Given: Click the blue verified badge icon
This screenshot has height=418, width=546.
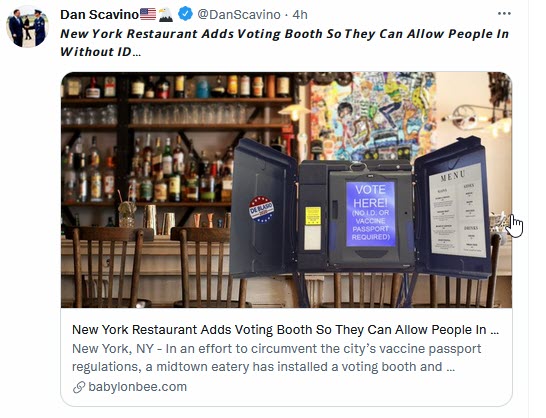Looking at the screenshot, I should pos(185,14).
